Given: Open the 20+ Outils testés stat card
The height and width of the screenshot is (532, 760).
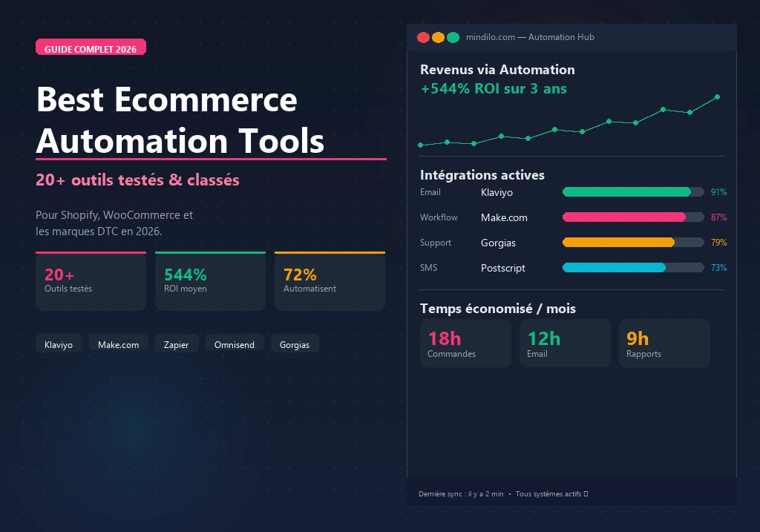Looking at the screenshot, I should [91, 281].
